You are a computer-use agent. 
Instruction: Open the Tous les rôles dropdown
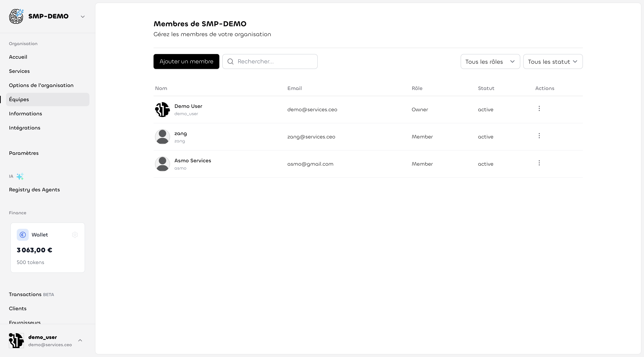tap(490, 61)
